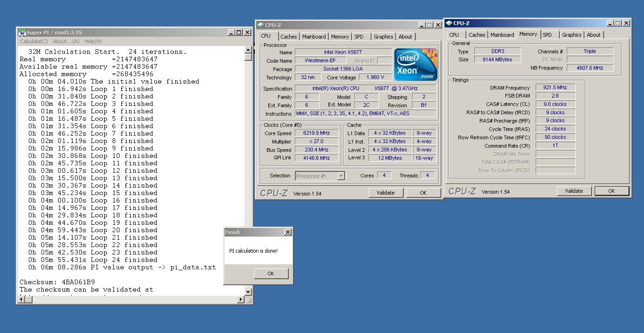Click the CPU-Z icon in the right window's title bar
Viewport: 644px width, 333px height.
(x=449, y=23)
